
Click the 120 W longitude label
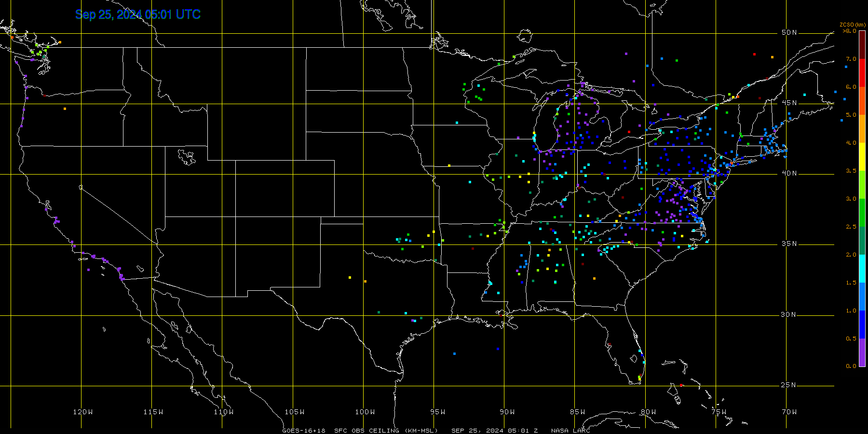point(83,412)
